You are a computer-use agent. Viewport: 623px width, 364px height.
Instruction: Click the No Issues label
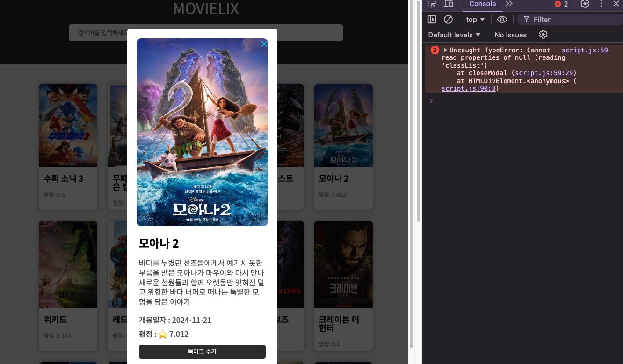pyautogui.click(x=511, y=35)
